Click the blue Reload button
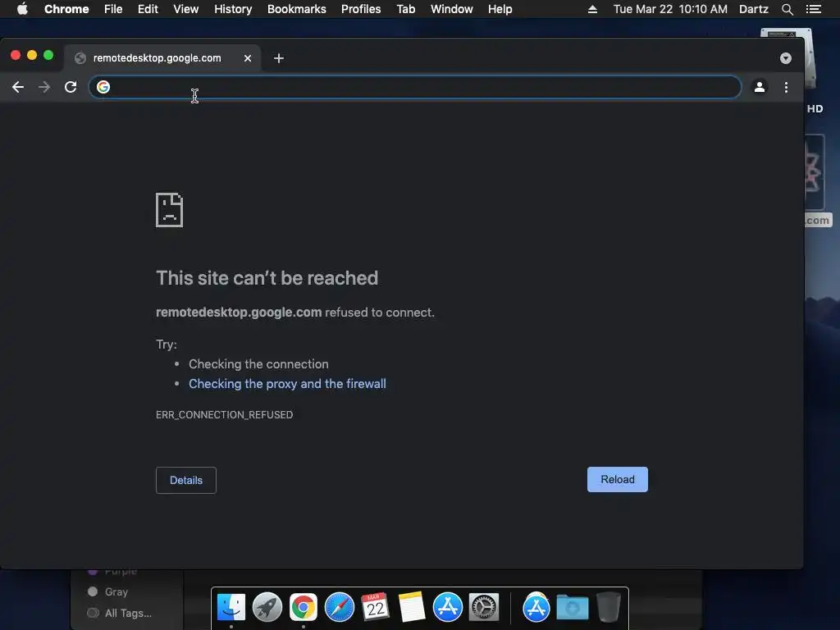Viewport: 840px width, 630px height. pos(617,479)
